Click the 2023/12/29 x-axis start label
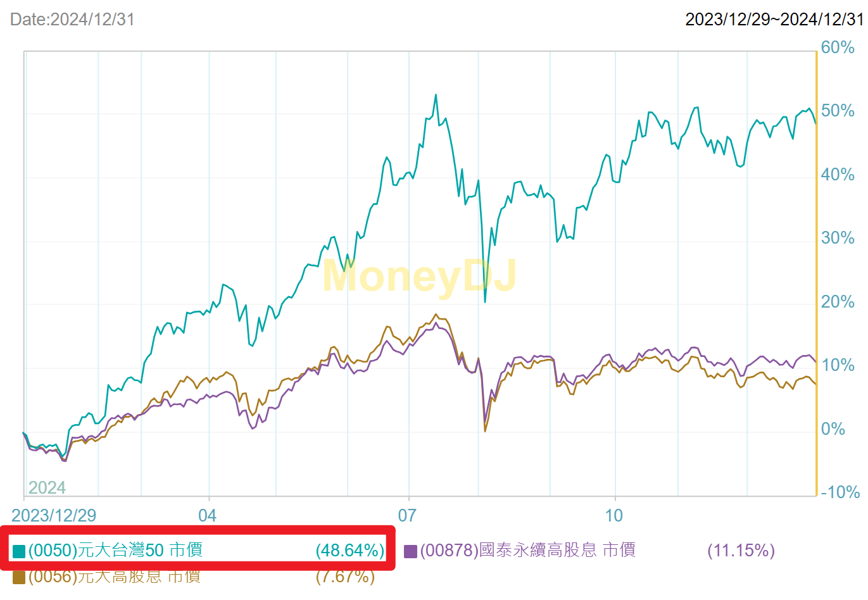The image size is (868, 600). coord(54,515)
